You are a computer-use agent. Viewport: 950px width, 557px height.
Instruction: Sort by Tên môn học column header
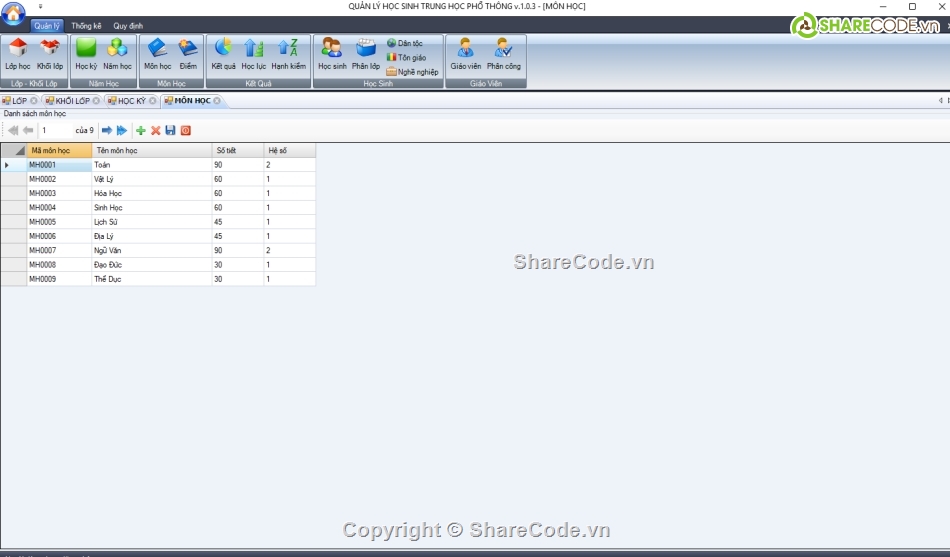coord(150,150)
